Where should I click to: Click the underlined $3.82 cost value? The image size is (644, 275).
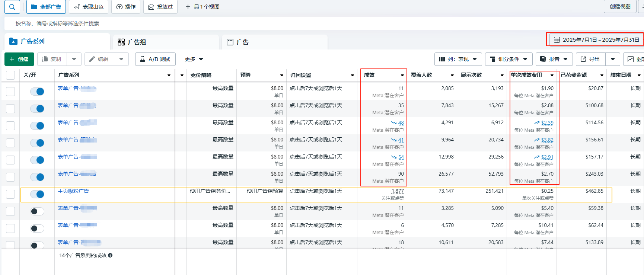point(547,140)
